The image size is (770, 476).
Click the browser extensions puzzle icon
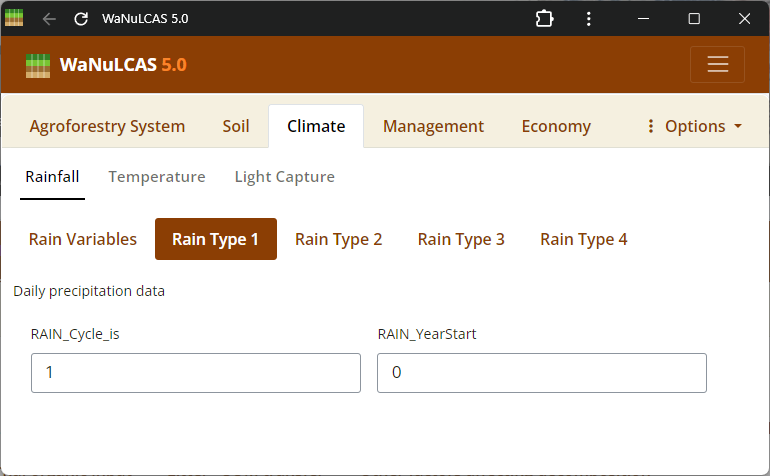pyautogui.click(x=545, y=19)
